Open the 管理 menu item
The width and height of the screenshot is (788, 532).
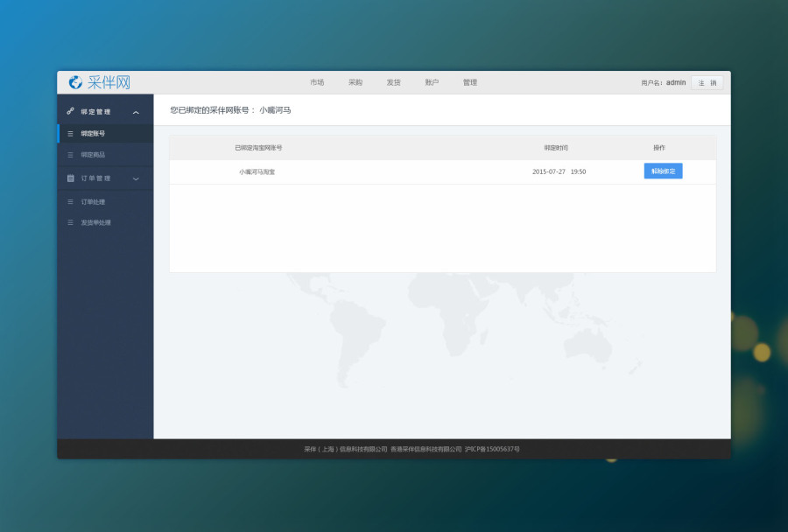[469, 82]
